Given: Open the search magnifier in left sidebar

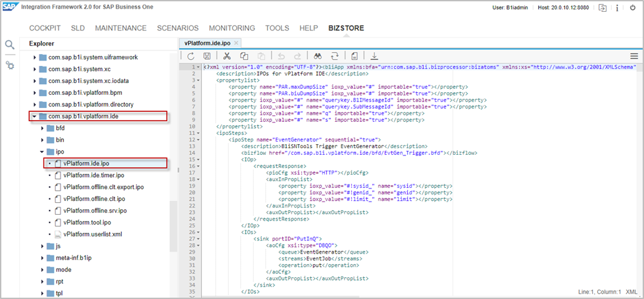Looking at the screenshot, I should pyautogui.click(x=10, y=45).
